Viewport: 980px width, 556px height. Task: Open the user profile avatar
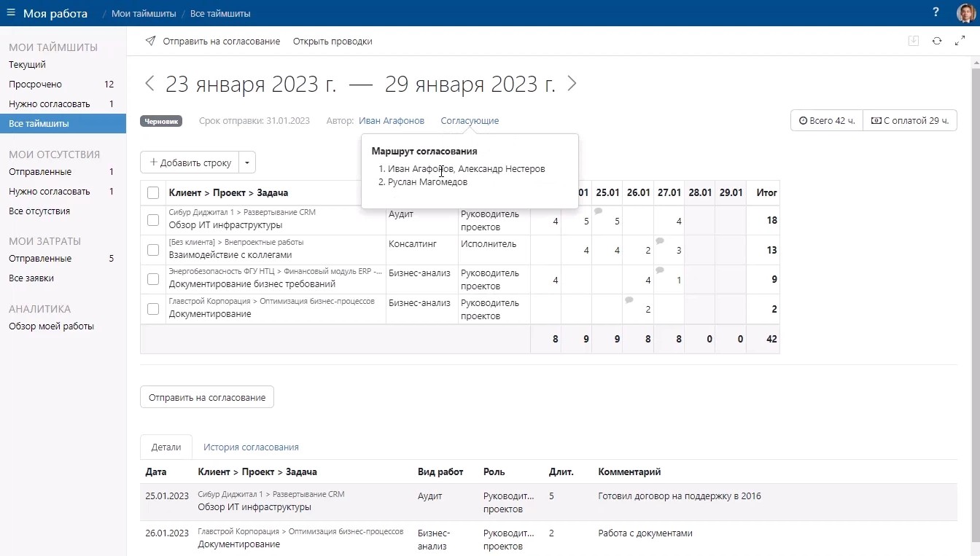965,13
